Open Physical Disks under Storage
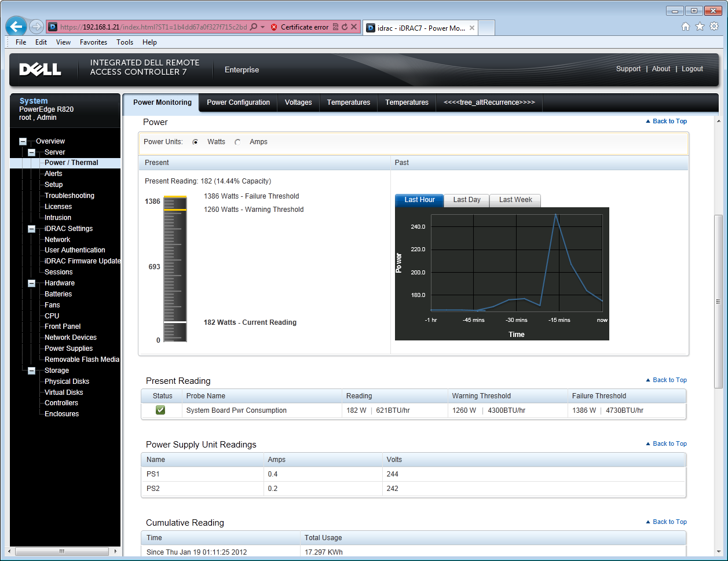Image resolution: width=728 pixels, height=561 pixels. (67, 382)
